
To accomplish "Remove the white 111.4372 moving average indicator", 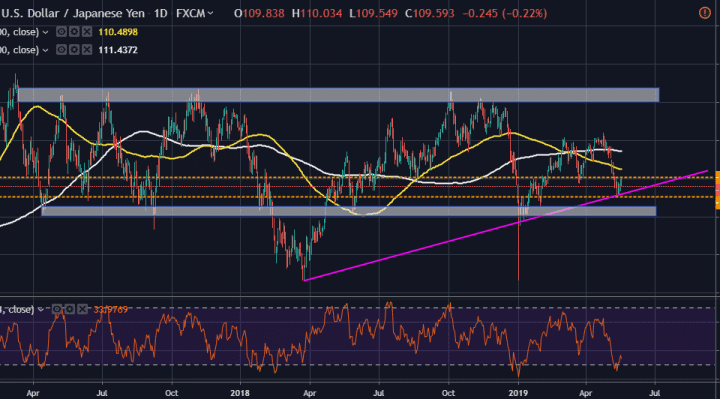I will (87, 50).
